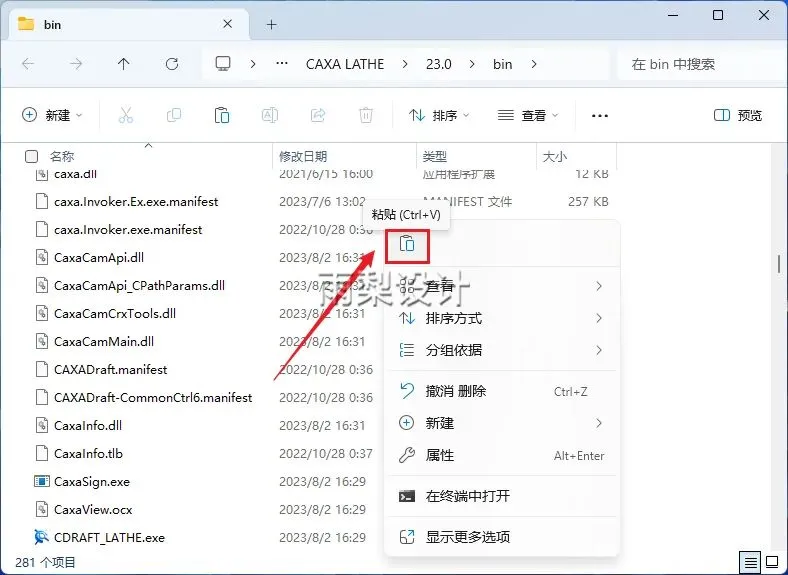Select CaxaInfo.dll file
Image resolution: width=788 pixels, height=575 pixels.
click(87, 426)
